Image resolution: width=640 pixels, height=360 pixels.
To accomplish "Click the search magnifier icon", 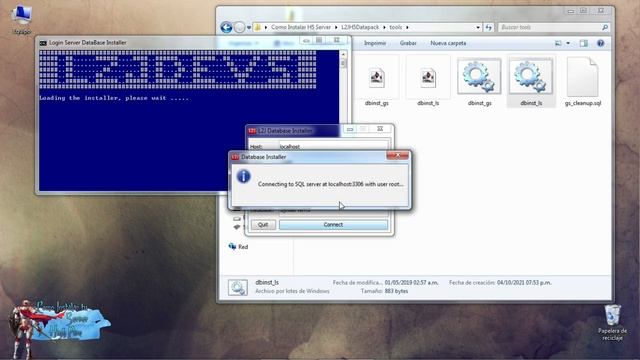I will click(x=605, y=27).
